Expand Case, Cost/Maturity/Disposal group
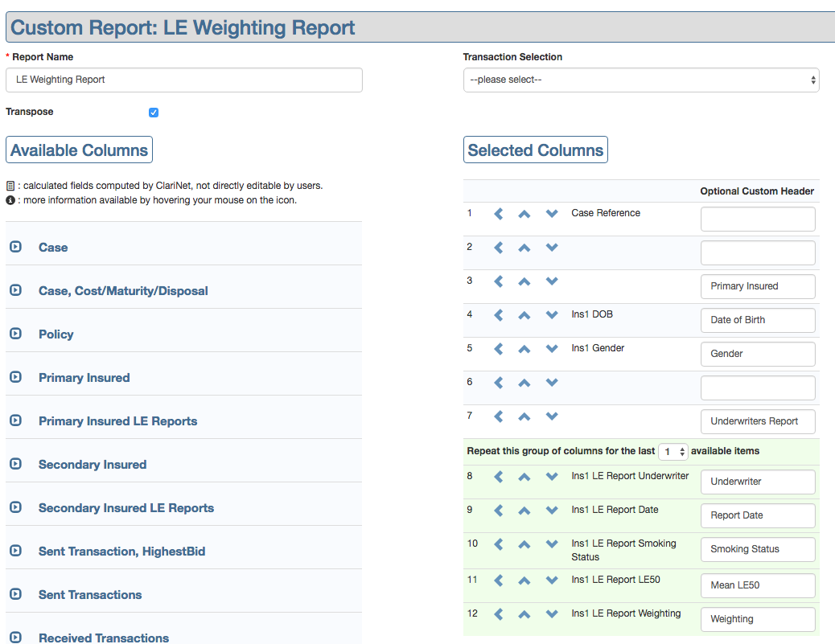 [15, 291]
